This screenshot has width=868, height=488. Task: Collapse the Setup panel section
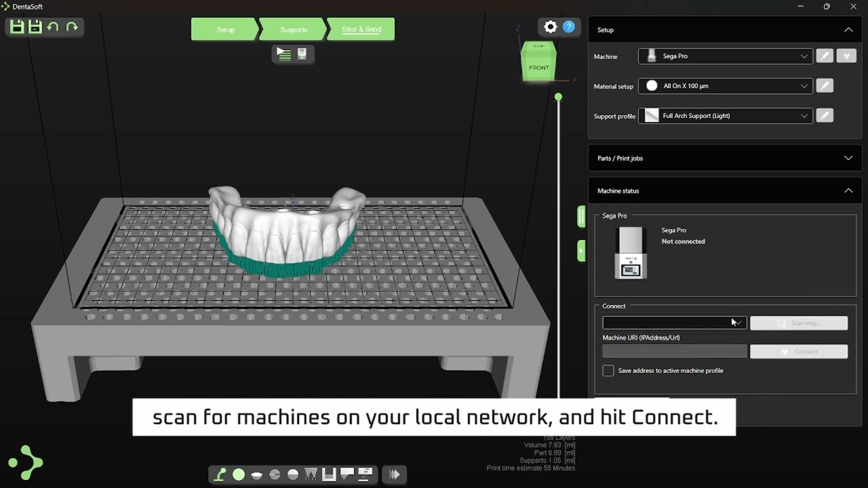[x=848, y=30]
